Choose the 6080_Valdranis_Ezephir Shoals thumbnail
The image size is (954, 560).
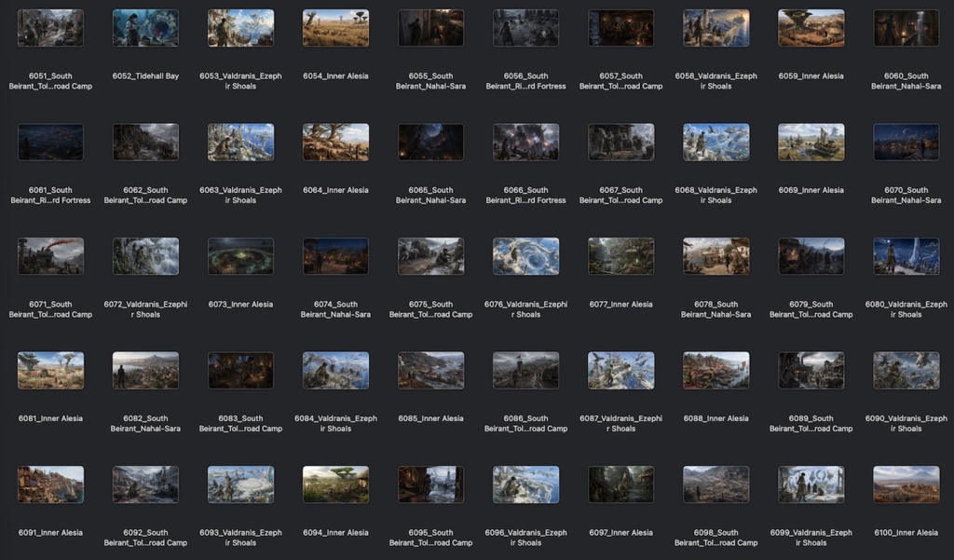[x=906, y=256]
